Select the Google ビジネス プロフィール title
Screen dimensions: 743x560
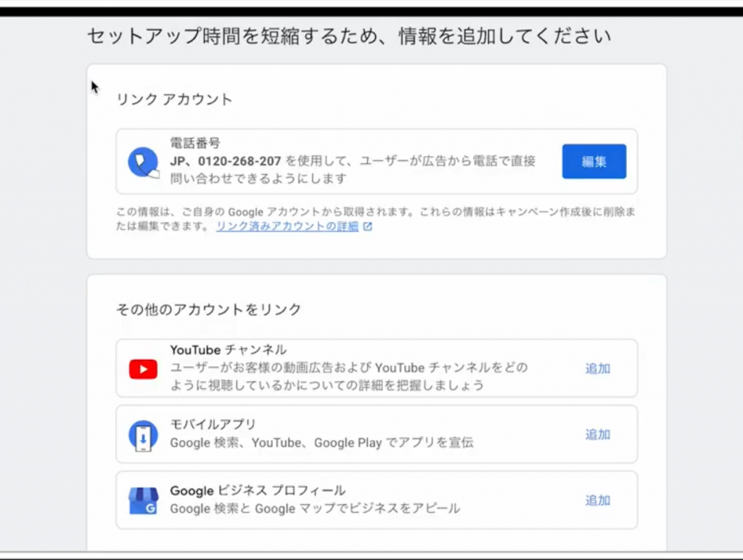pos(258,490)
